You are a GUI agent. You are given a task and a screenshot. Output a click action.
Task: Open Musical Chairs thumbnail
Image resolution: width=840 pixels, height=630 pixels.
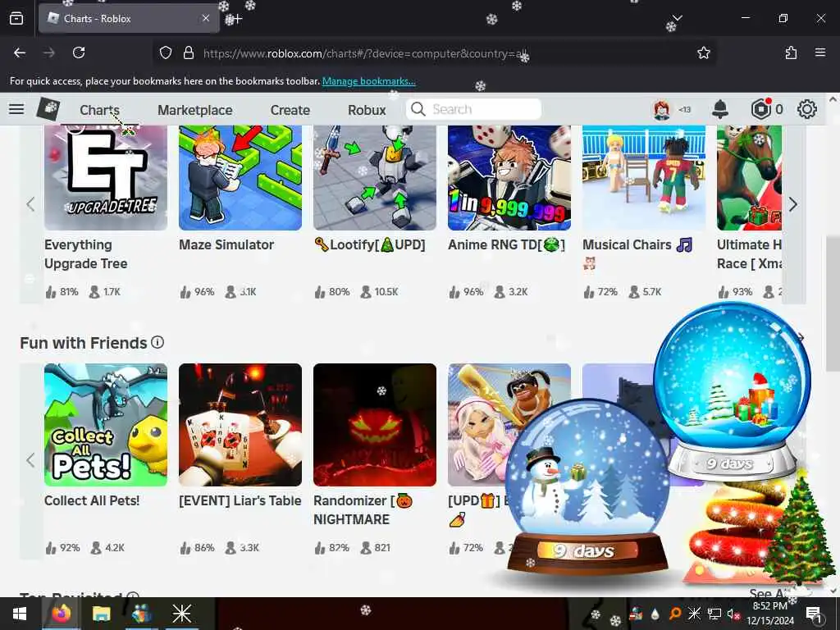pyautogui.click(x=644, y=178)
